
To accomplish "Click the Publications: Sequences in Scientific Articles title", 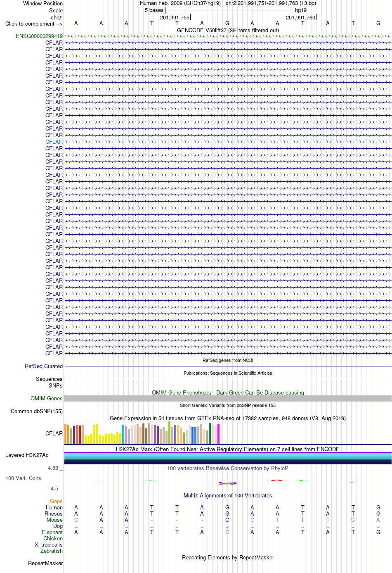I will [x=228, y=373].
